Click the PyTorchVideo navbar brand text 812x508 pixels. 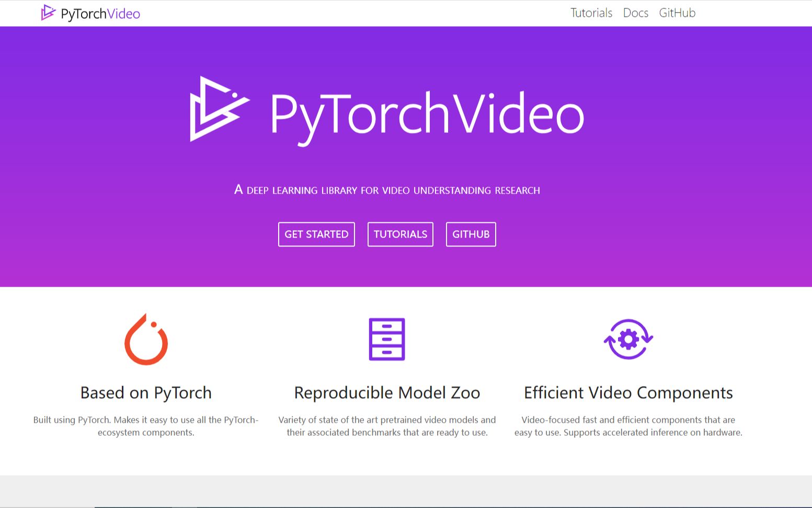click(100, 14)
